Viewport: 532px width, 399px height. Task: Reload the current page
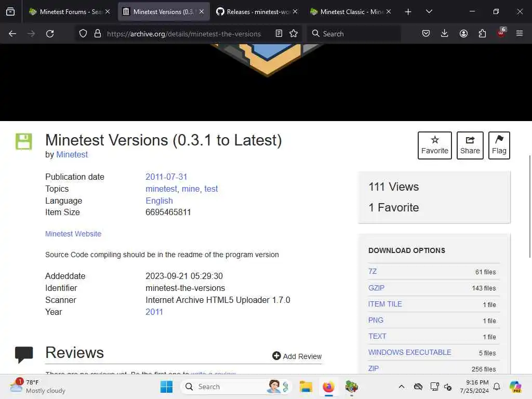(50, 34)
